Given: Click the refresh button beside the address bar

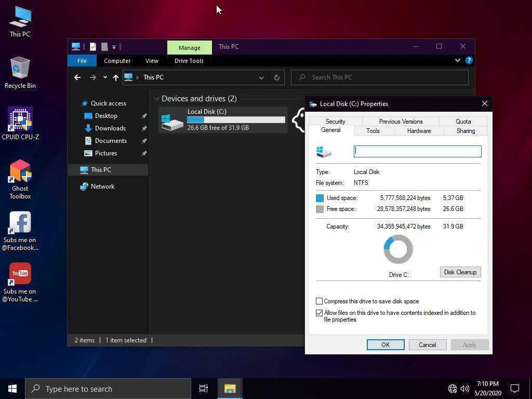Looking at the screenshot, I should 276,78.
